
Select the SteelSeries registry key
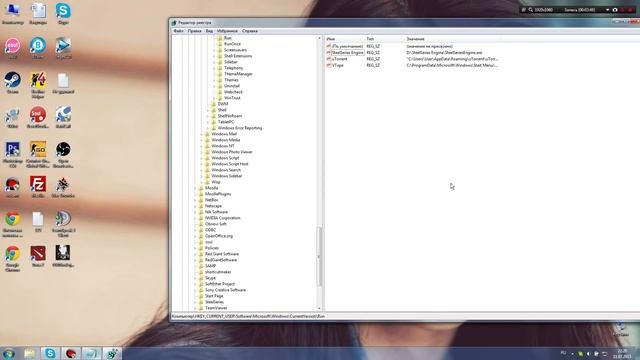[x=214, y=302]
